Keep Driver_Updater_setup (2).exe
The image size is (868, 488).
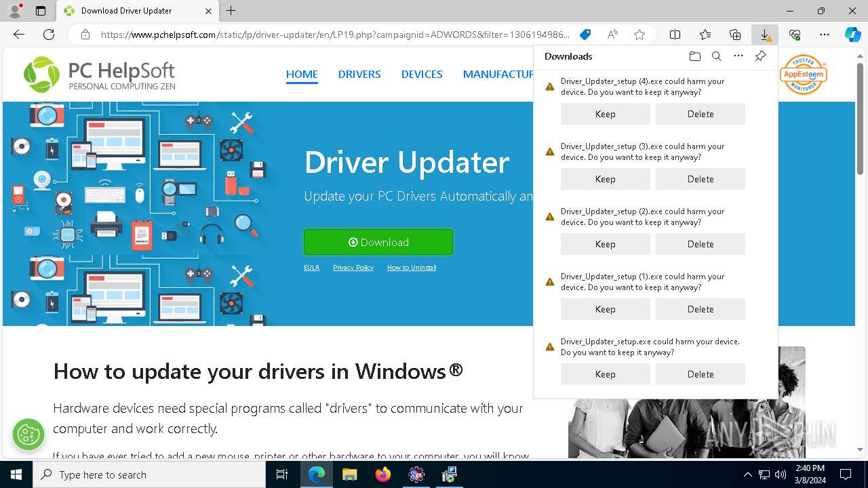[x=606, y=244]
